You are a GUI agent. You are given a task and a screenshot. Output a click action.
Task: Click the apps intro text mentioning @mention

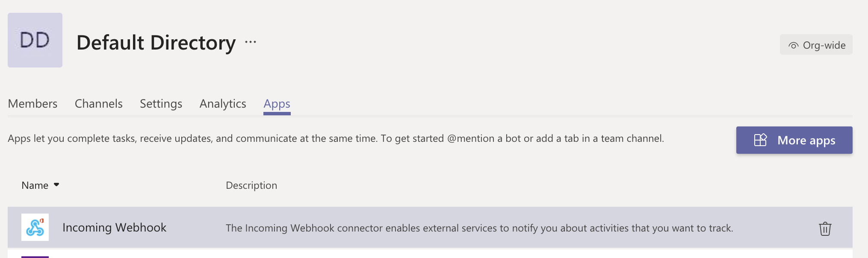pyautogui.click(x=336, y=138)
